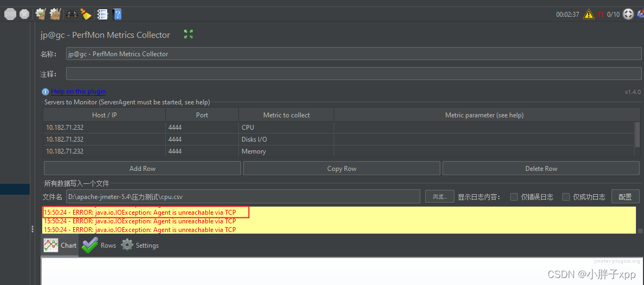Toggle the 仅成功日志 checkbox

coord(566,197)
